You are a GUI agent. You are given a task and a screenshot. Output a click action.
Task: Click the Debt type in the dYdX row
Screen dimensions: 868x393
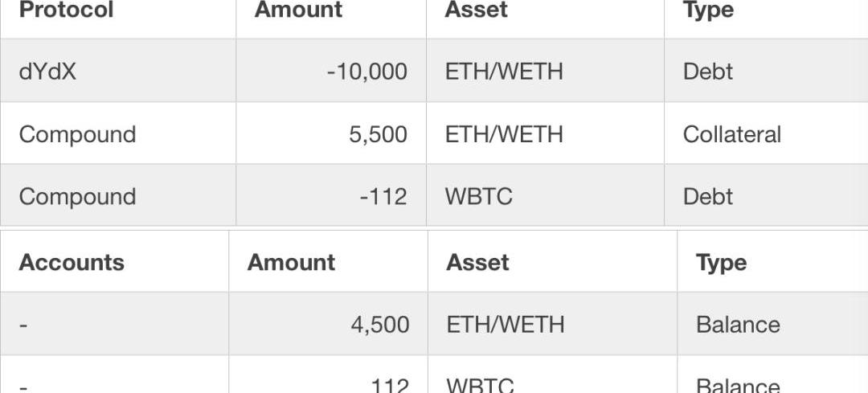pos(707,72)
